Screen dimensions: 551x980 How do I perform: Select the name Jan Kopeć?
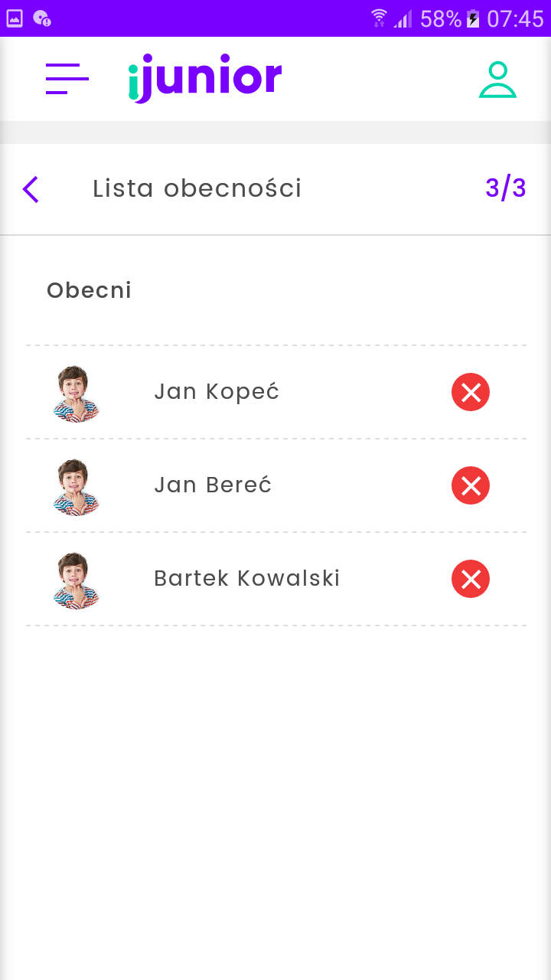click(x=217, y=392)
